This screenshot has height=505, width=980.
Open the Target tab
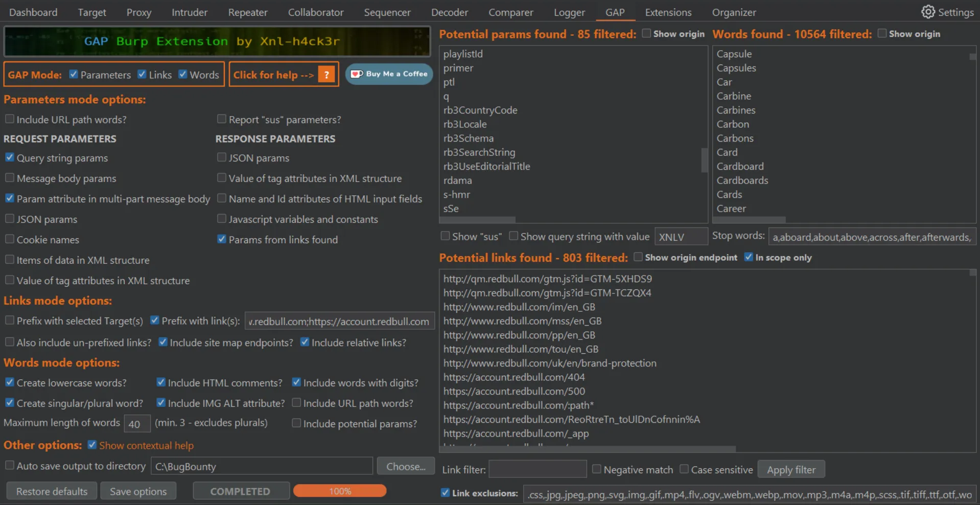(x=92, y=12)
